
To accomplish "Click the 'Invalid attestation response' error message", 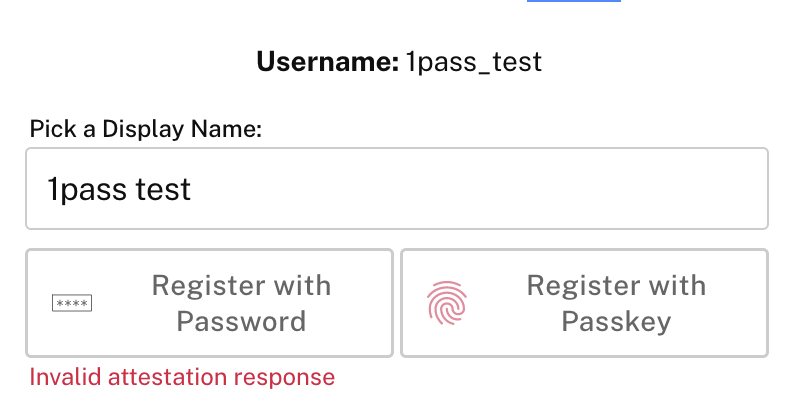I will (182, 377).
